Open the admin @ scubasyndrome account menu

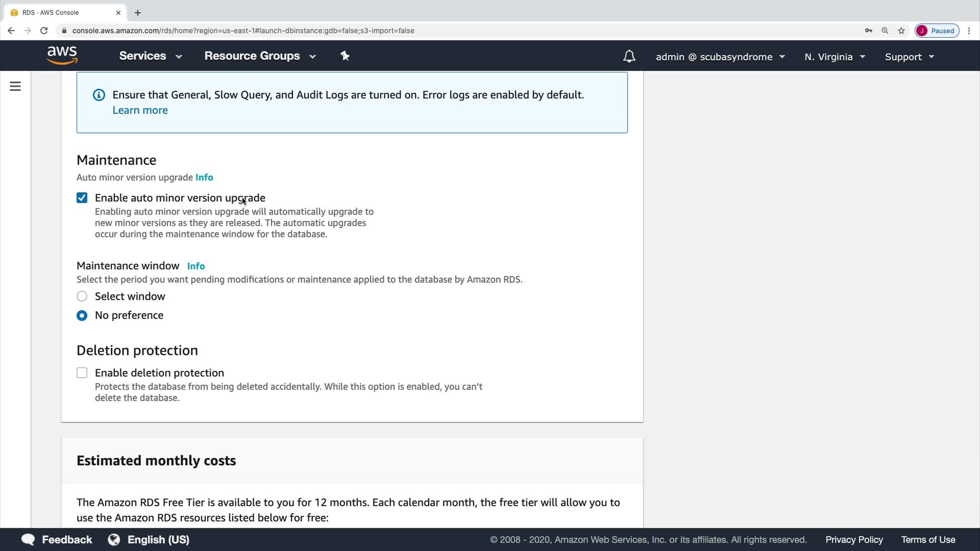(720, 57)
